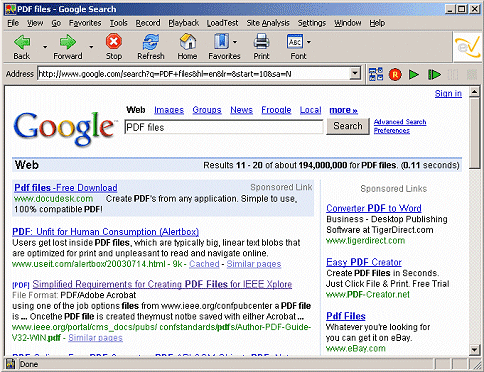Click the script window icon beside the address bar
Screen dimensions: 484x372
(x=376, y=74)
